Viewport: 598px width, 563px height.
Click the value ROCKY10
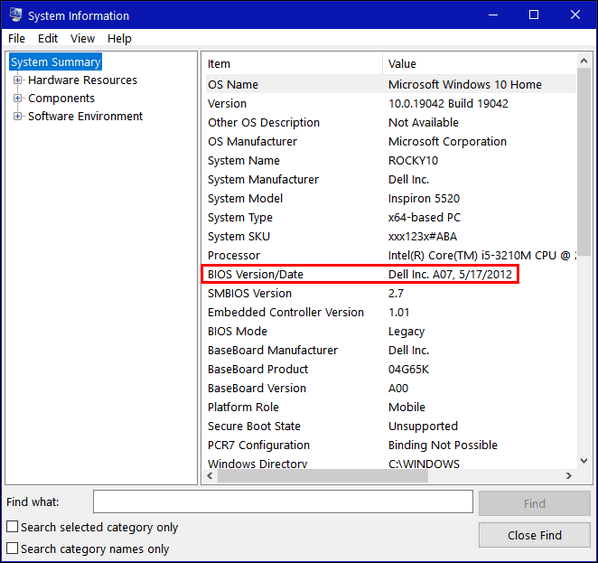coord(413,161)
